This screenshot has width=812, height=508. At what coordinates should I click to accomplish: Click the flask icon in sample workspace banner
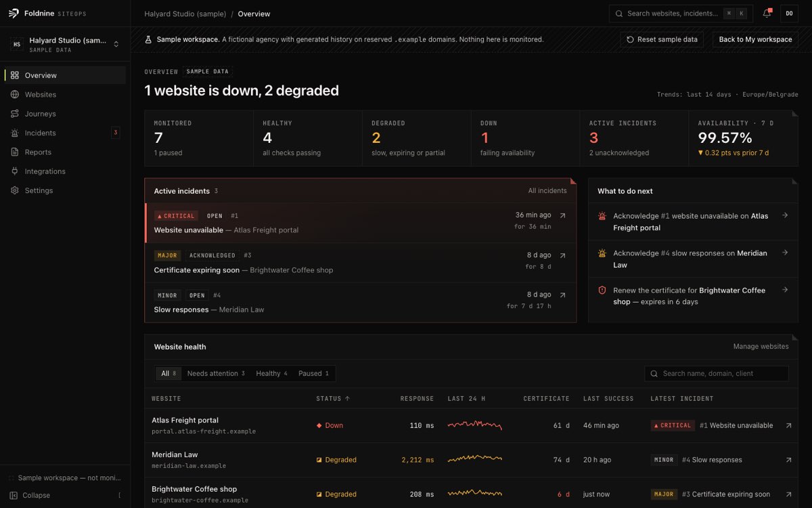click(x=148, y=39)
